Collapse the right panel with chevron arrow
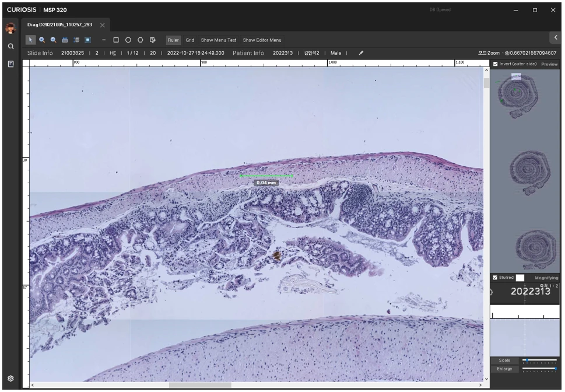The height and width of the screenshot is (392, 565). point(556,37)
